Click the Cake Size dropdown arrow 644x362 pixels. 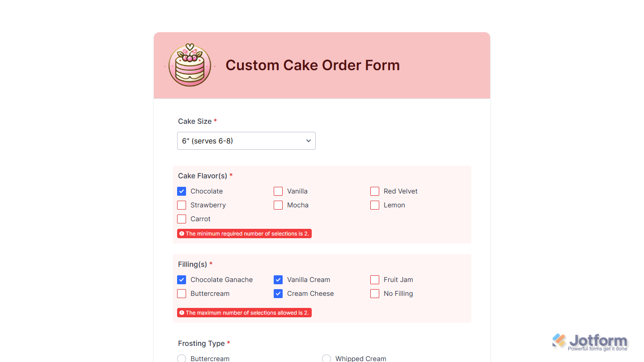tap(308, 141)
